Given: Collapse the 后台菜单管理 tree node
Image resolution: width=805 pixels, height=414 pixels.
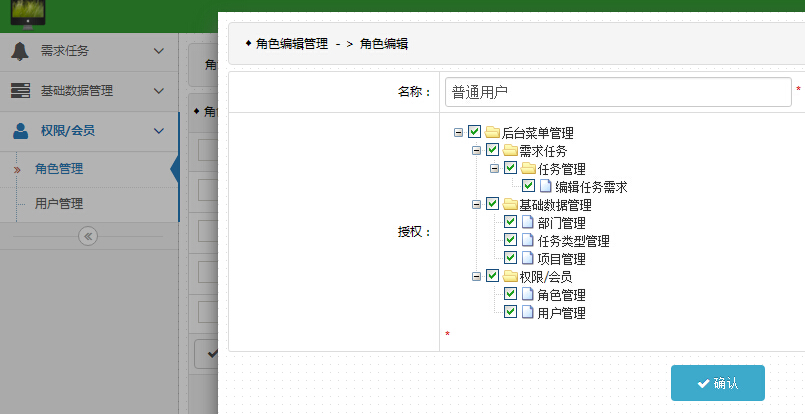Looking at the screenshot, I should pyautogui.click(x=458, y=133).
